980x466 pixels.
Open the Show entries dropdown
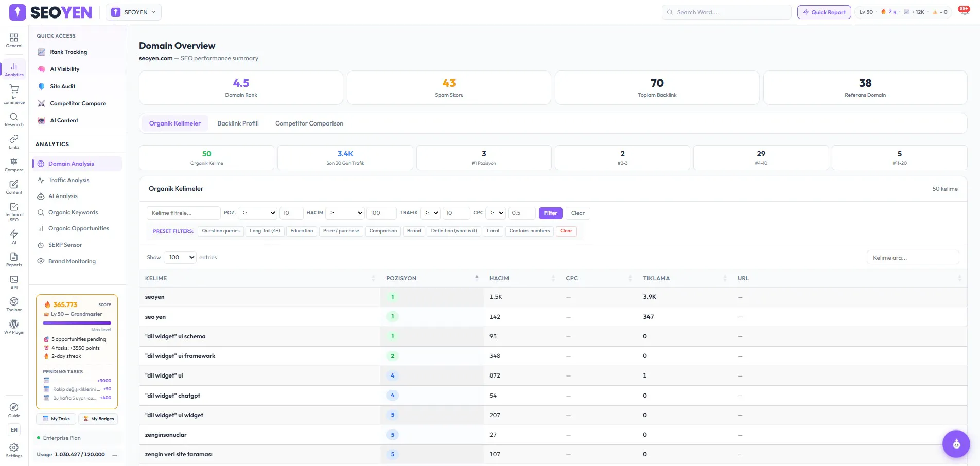tap(180, 257)
